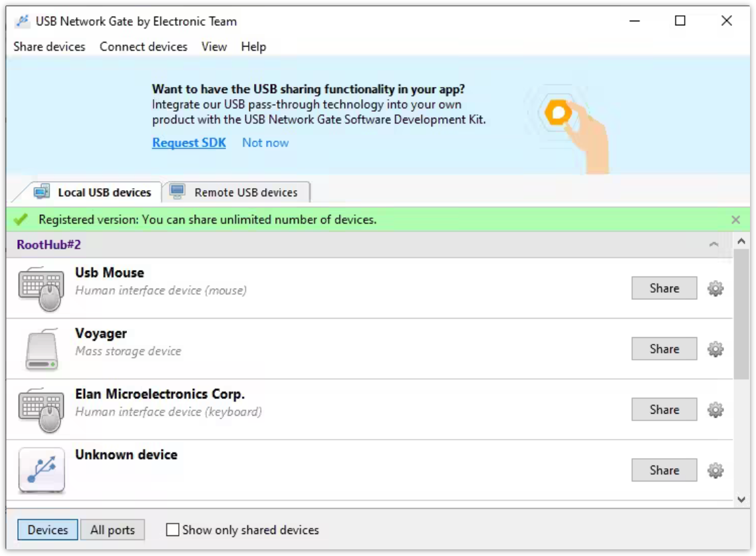The height and width of the screenshot is (556, 756).
Task: Select the Devices view button
Action: [48, 529]
